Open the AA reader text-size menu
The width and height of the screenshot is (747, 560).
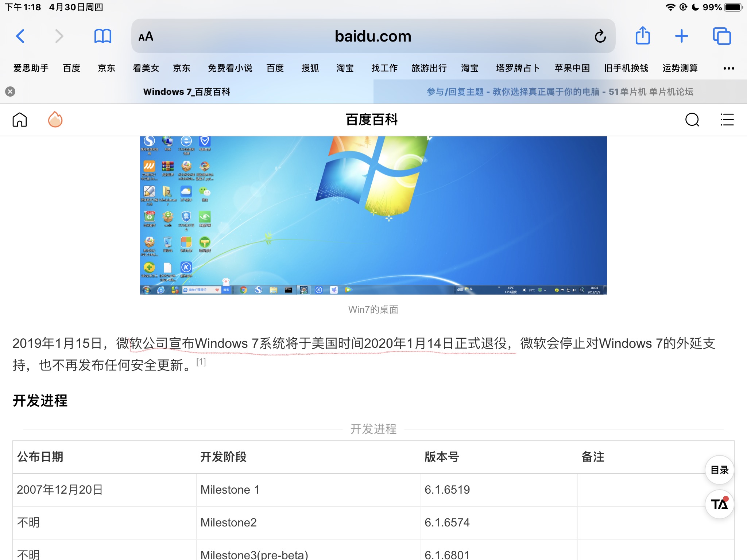coord(146,36)
